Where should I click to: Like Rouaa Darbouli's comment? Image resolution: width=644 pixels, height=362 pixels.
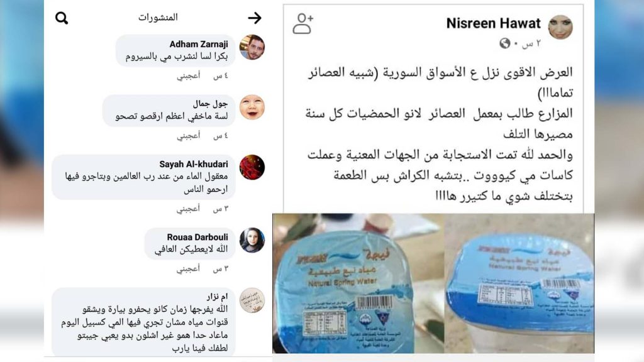pos(189,269)
